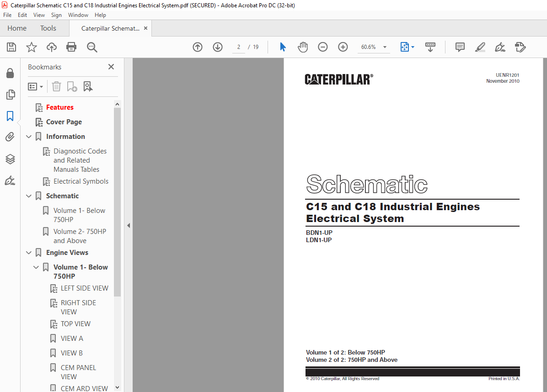
Task: Upload the file to the cloud
Action: pos(52,47)
